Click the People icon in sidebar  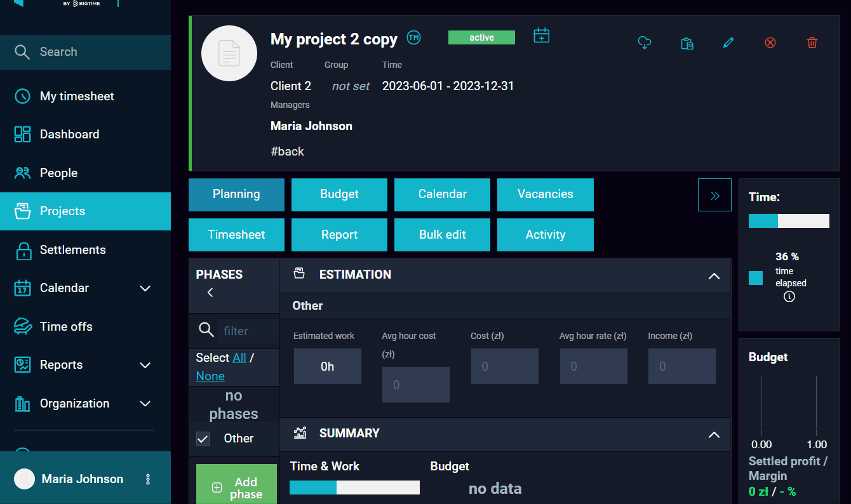[22, 173]
